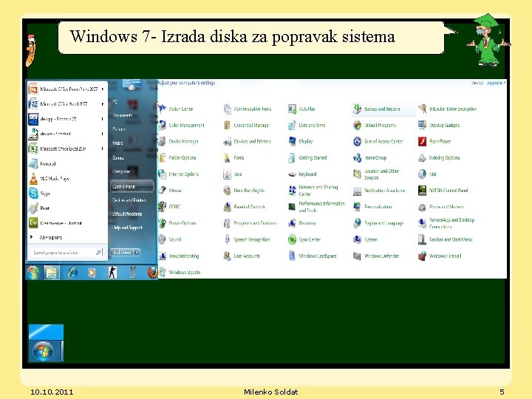
Task: Open Windows Explorer from taskbar
Action: [52, 273]
